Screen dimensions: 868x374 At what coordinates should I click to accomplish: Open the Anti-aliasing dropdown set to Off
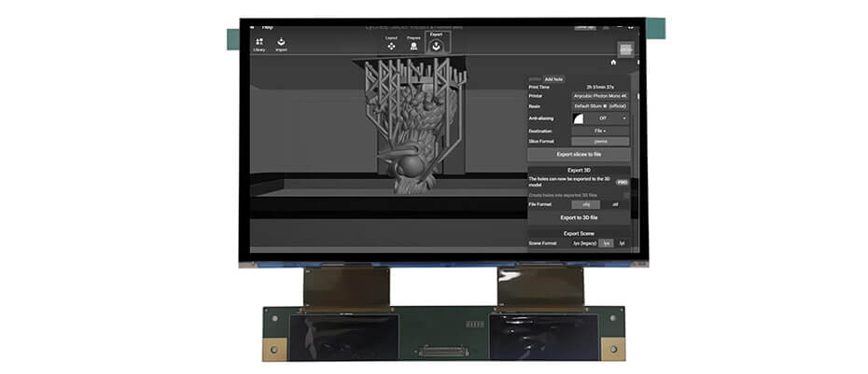(x=608, y=118)
